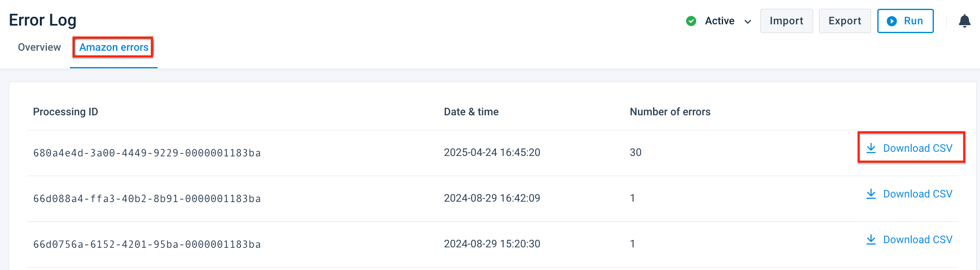
Task: Expand the Active status dropdown chevron
Action: point(748,21)
